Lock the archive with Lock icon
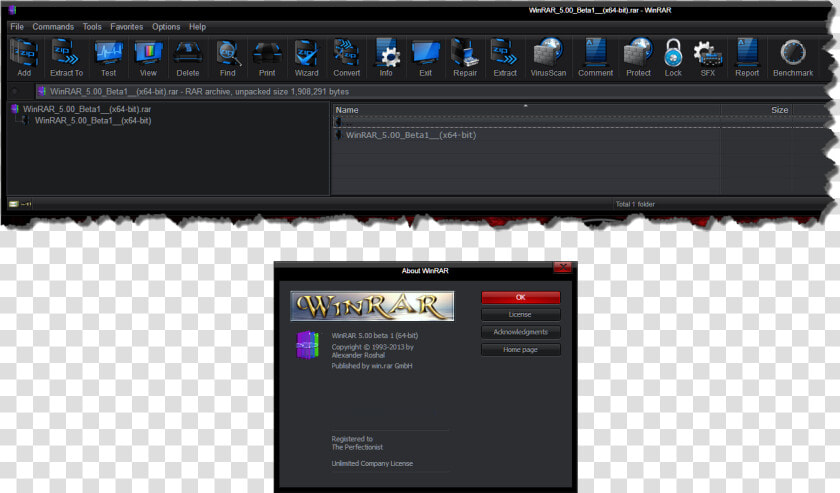This screenshot has width=840, height=493. (673, 58)
